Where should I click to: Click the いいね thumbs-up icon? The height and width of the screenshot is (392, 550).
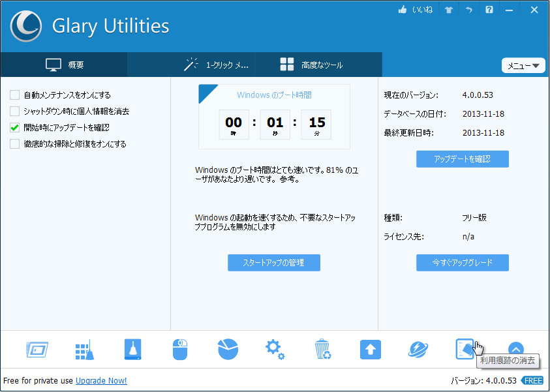coord(403,9)
